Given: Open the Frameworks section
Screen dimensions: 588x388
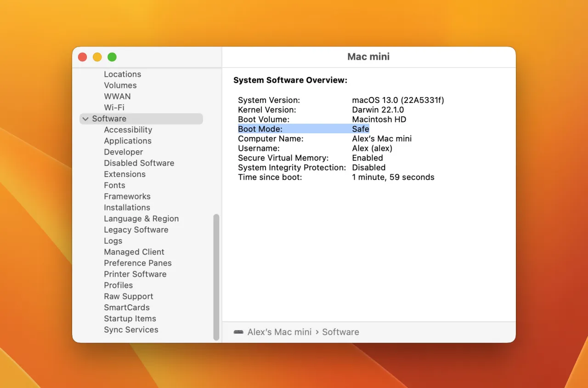Looking at the screenshot, I should pyautogui.click(x=127, y=196).
